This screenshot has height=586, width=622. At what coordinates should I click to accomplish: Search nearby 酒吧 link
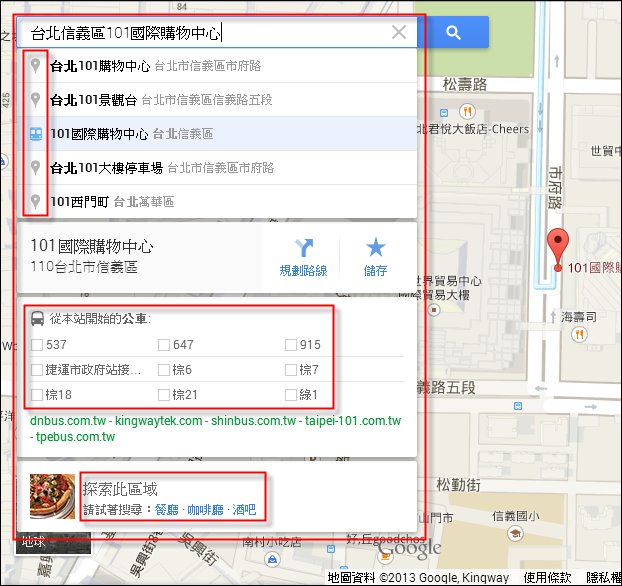point(244,509)
